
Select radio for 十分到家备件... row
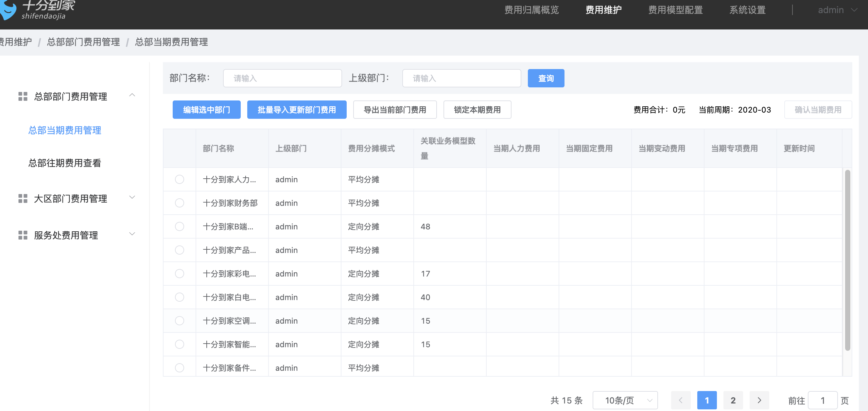[x=180, y=368]
